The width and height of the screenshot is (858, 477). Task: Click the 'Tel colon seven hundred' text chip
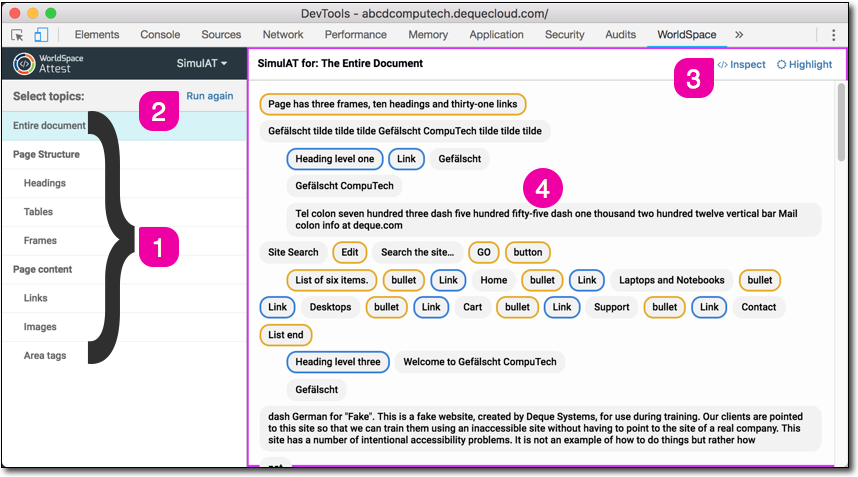[x=553, y=219]
